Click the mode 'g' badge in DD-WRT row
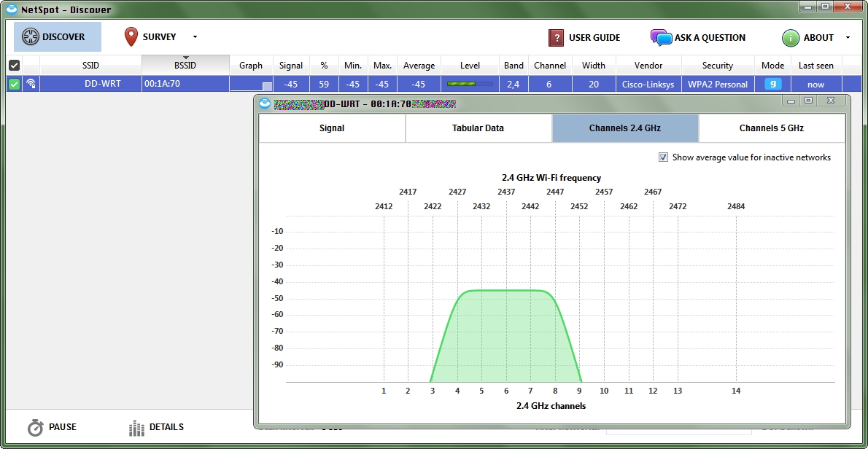 point(772,84)
